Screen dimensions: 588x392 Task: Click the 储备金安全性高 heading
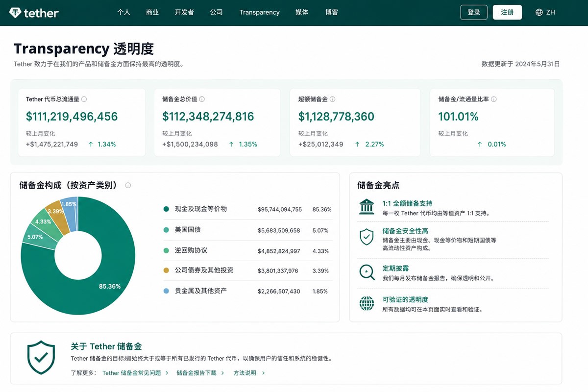[x=405, y=231]
